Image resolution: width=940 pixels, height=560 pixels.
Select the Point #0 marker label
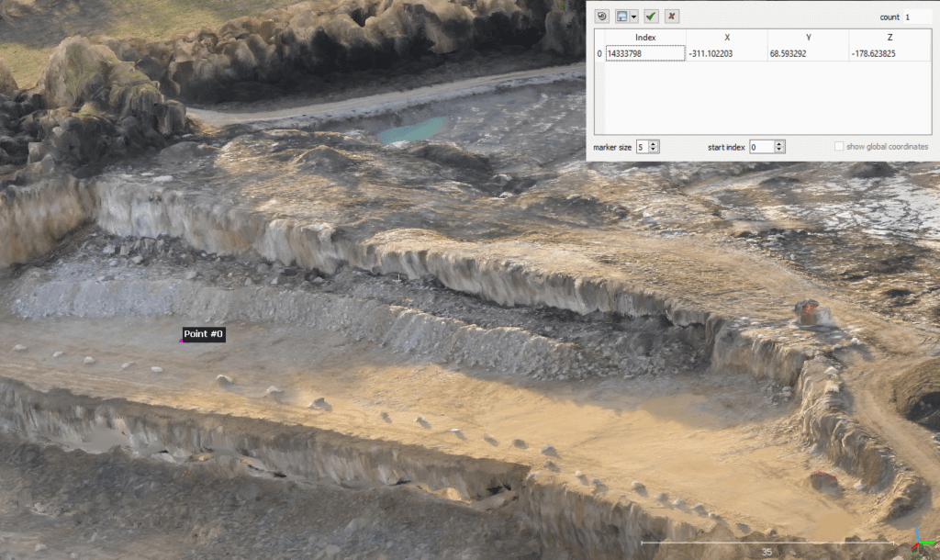[202, 333]
